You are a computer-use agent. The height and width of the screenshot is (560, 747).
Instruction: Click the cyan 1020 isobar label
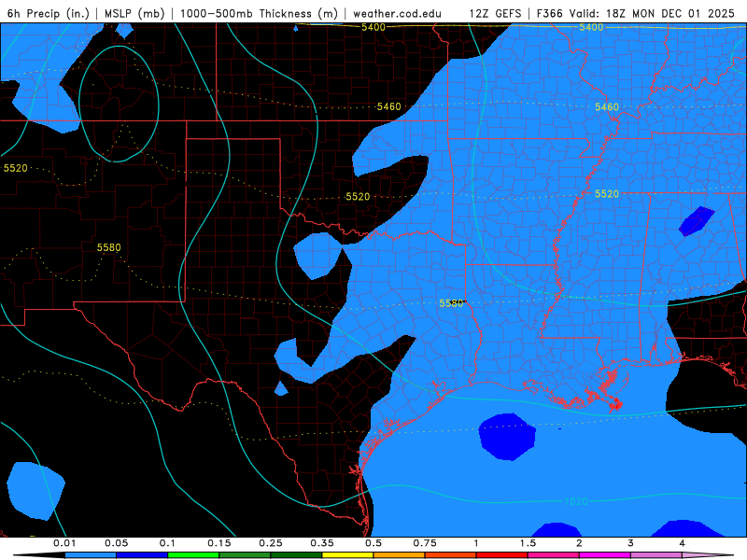pos(575,501)
